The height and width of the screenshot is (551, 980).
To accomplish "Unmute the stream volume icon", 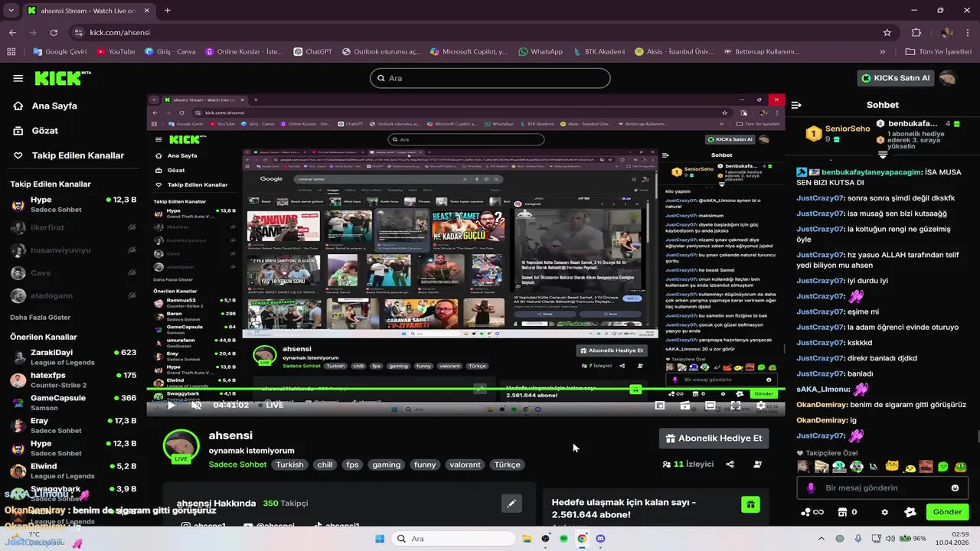I will [x=197, y=405].
